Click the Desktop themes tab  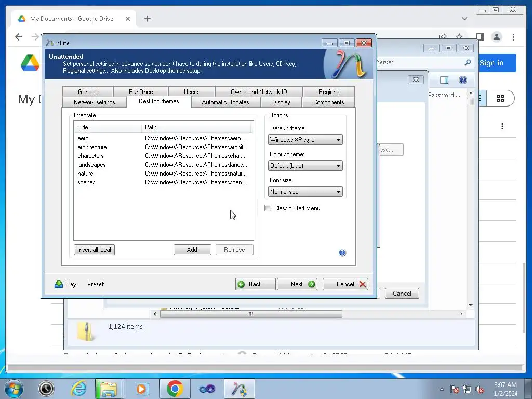[159, 101]
